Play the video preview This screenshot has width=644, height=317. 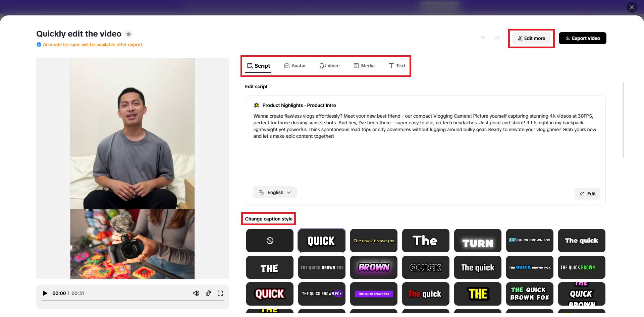45,293
